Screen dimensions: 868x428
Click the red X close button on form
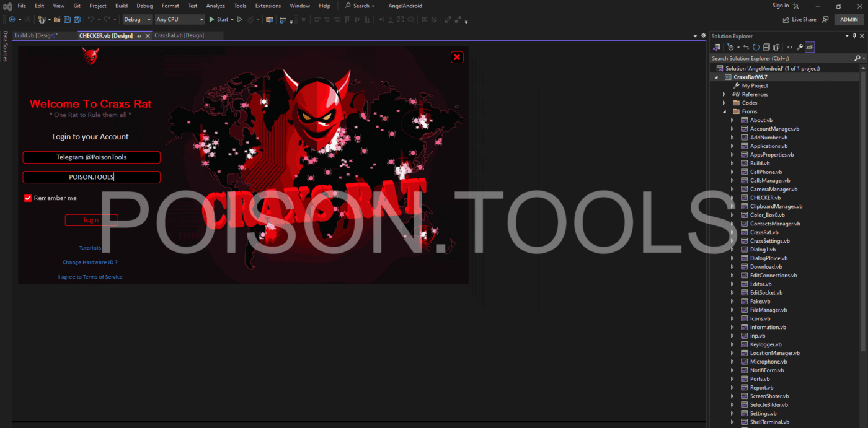[x=457, y=57]
